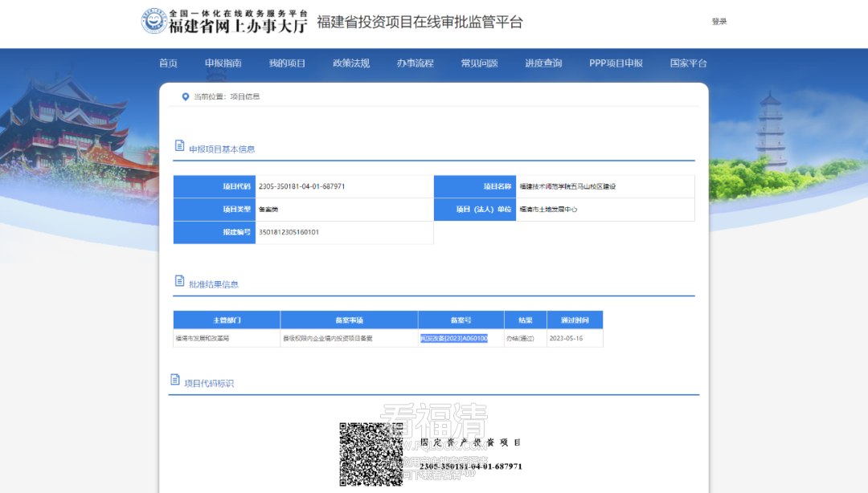Click the document icon beside 批准结果信息
The width and height of the screenshot is (868, 493).
(179, 281)
